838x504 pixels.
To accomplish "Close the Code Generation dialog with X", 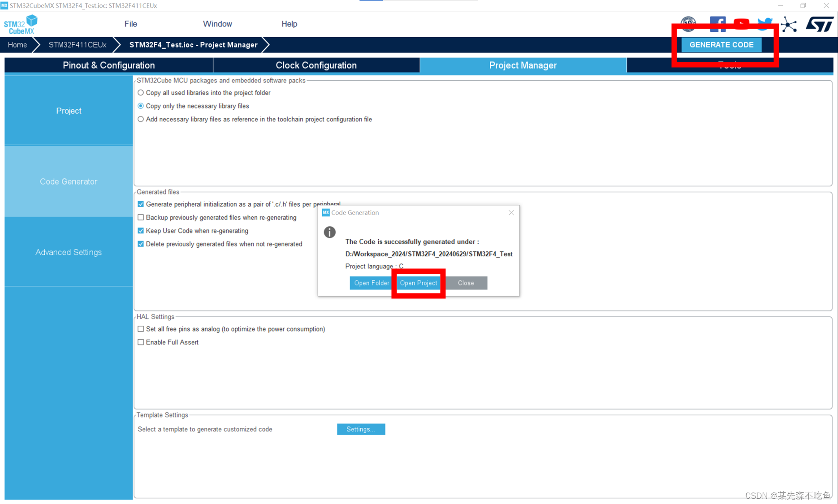I will click(511, 213).
